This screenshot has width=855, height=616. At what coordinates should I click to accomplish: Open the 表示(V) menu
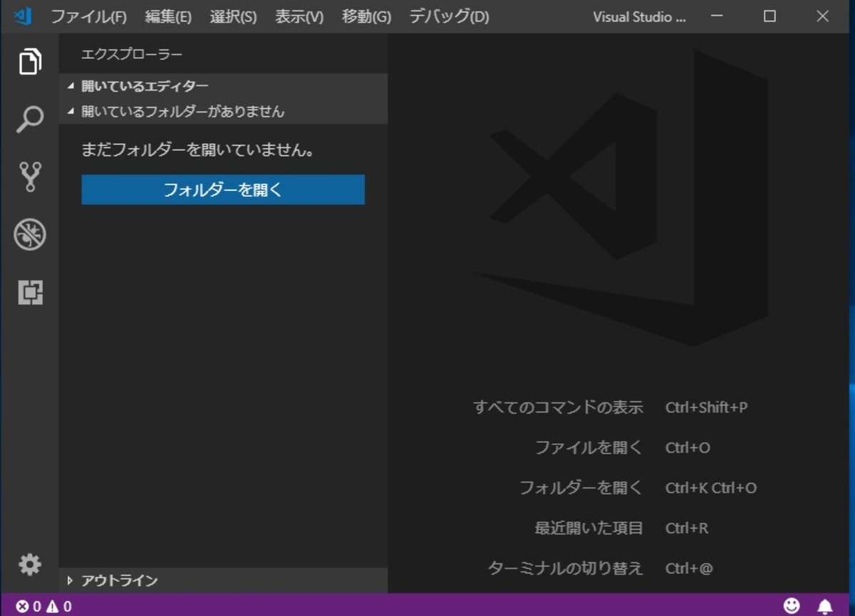299,16
